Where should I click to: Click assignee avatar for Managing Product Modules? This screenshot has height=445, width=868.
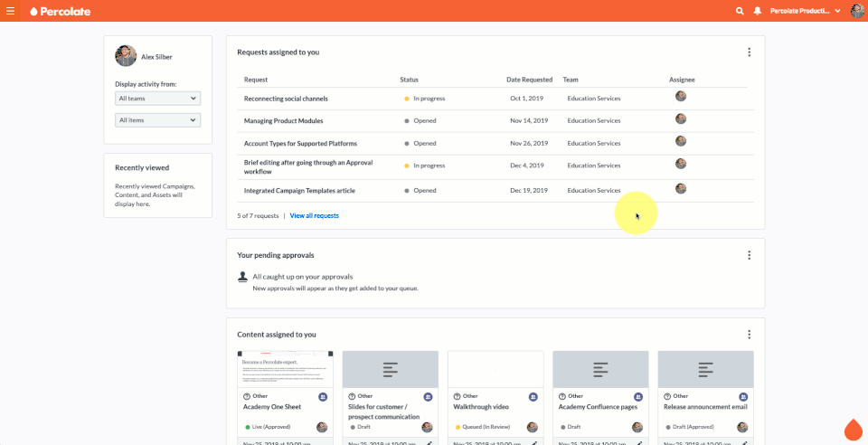pyautogui.click(x=681, y=118)
